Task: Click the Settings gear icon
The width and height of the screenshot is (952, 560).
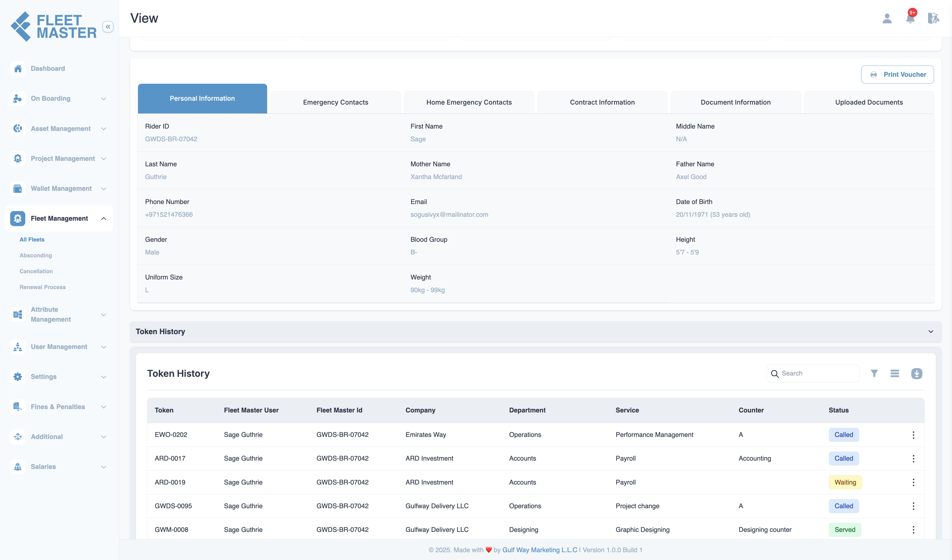Action: pos(18,377)
